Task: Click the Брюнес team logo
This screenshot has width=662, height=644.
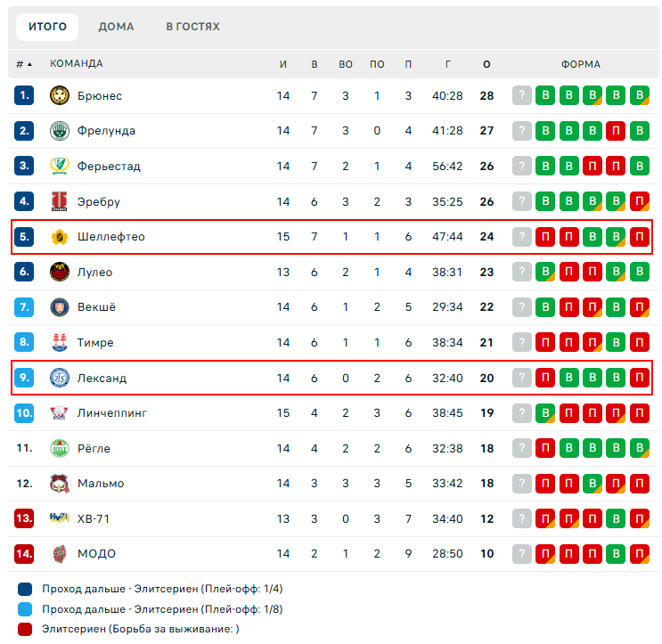Action: (60, 95)
